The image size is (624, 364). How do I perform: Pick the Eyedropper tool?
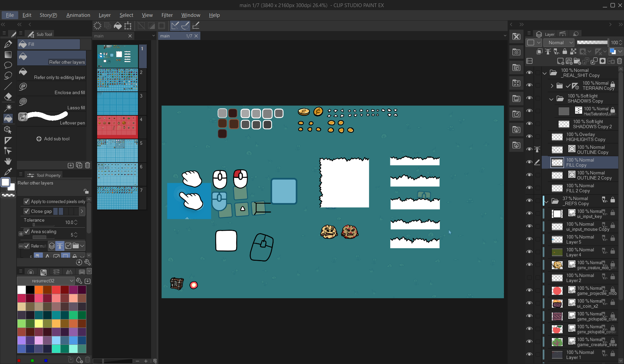pos(8,172)
